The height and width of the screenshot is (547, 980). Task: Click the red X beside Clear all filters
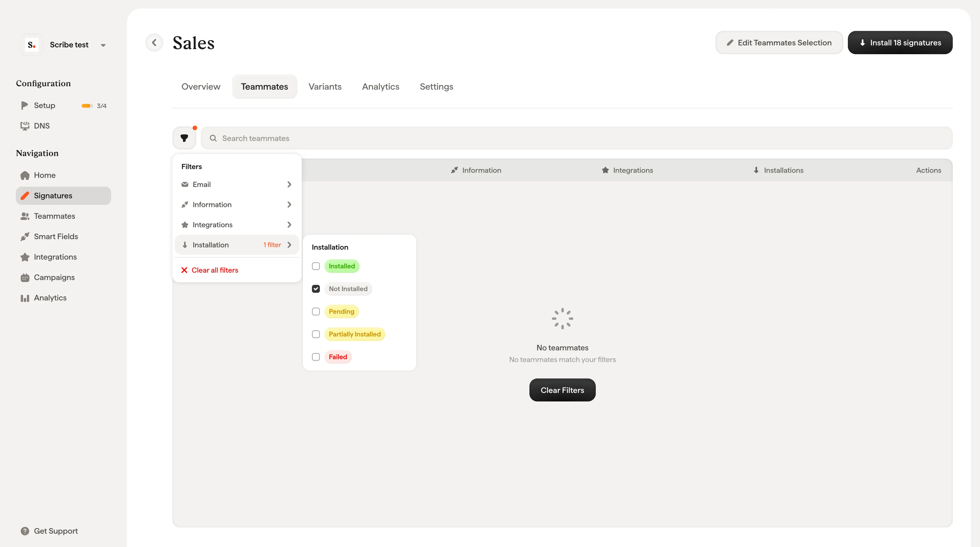coord(184,270)
